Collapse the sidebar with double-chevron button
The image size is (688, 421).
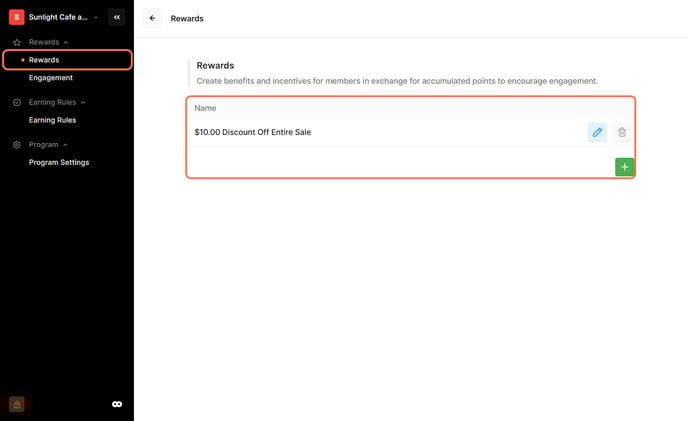coord(117,17)
